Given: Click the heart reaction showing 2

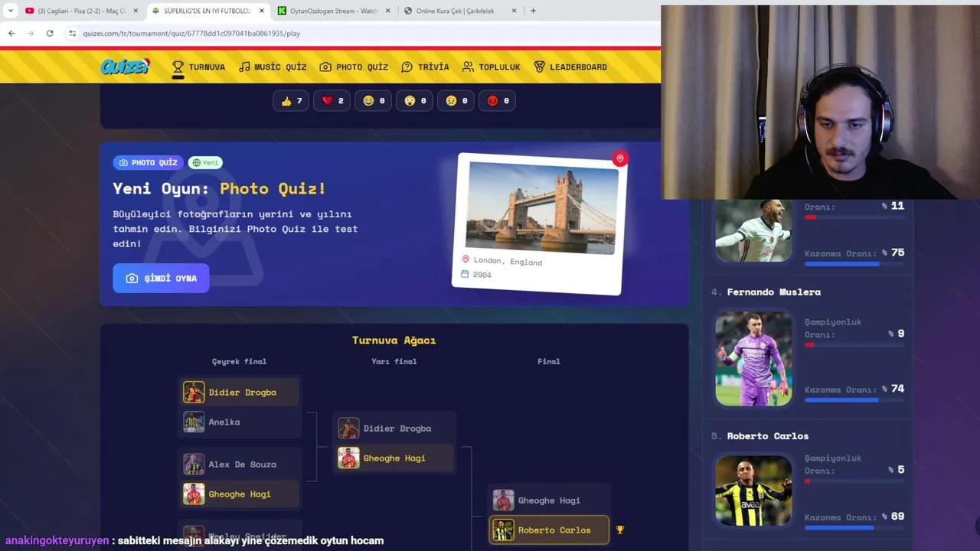Looking at the screenshot, I should pyautogui.click(x=332, y=100).
